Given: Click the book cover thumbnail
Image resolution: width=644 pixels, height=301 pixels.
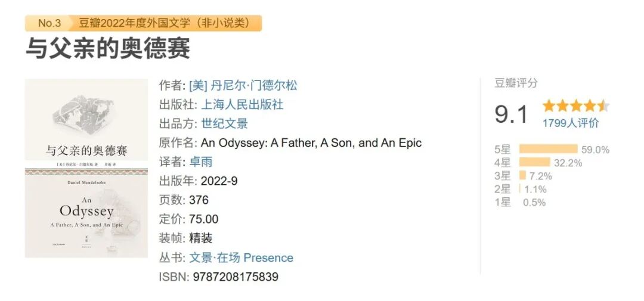Looking at the screenshot, I should point(86,168).
